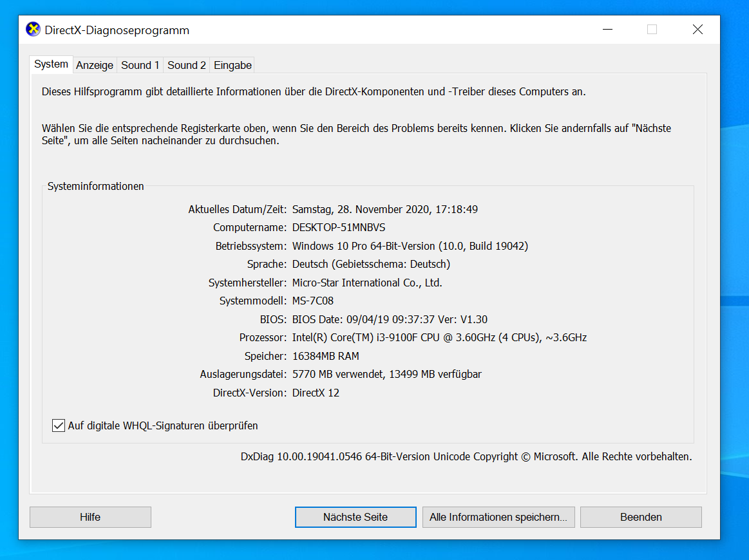Viewport: 749px width, 560px height.
Task: Click the Computername label
Action: (x=250, y=228)
